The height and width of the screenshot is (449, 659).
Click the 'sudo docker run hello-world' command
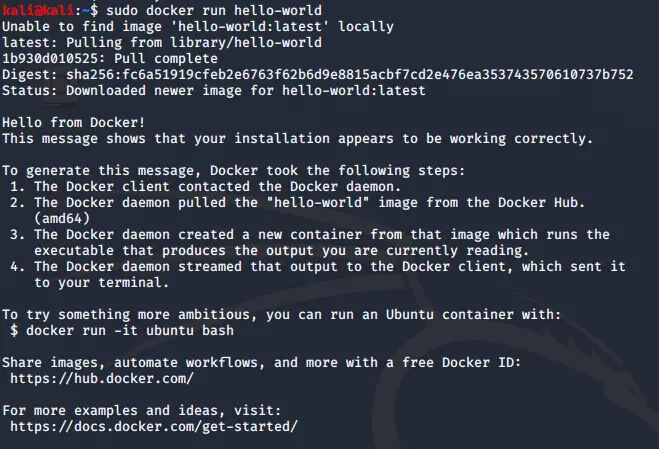214,10
